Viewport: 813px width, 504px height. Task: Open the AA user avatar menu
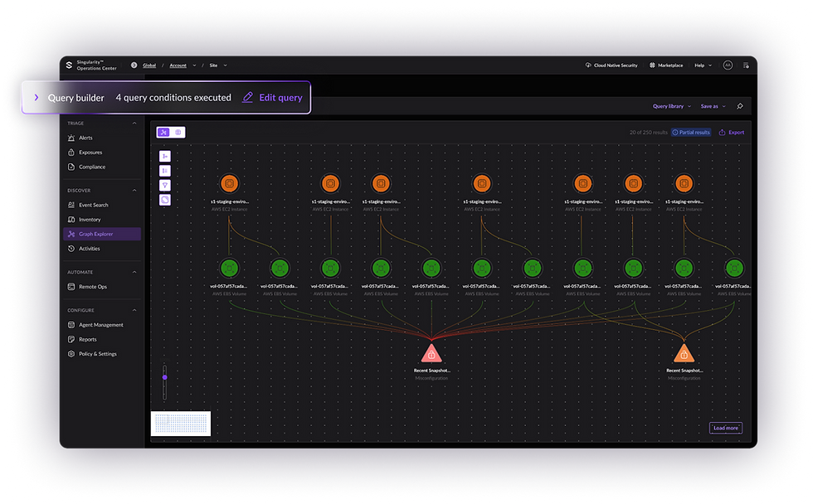click(728, 65)
